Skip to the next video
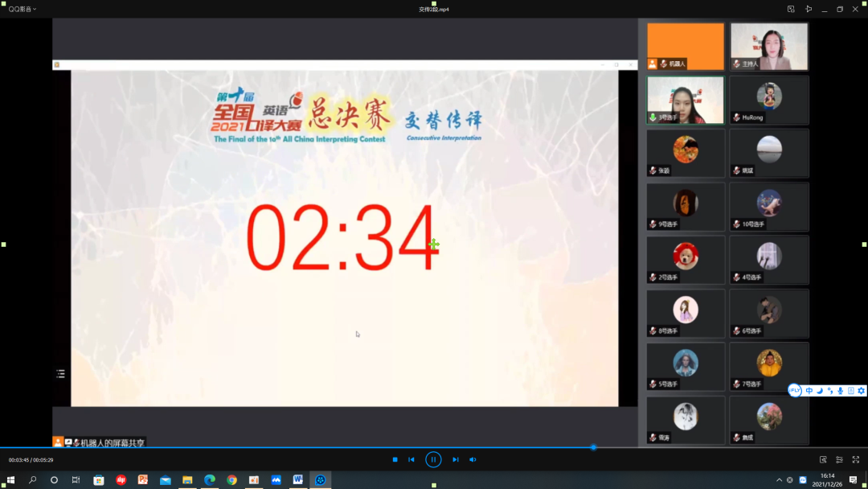Viewport: 868px width, 489px height. tap(455, 459)
